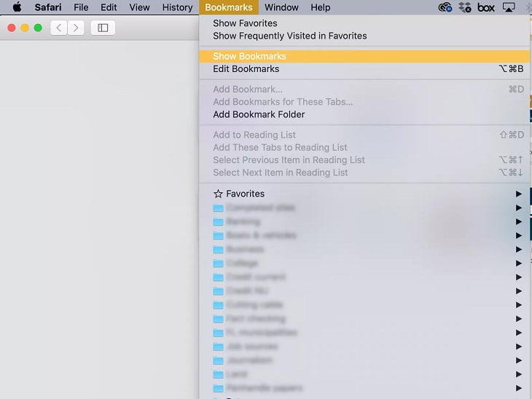Minimize the window with yellow button
Screen dimensions: 532x399
[x=25, y=28]
